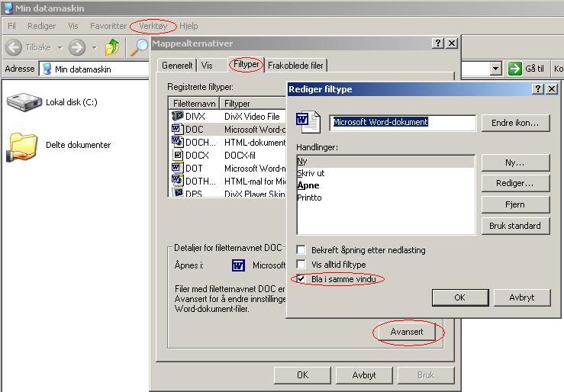Click the Endre ikon... button
The width and height of the screenshot is (564, 392).
515,123
